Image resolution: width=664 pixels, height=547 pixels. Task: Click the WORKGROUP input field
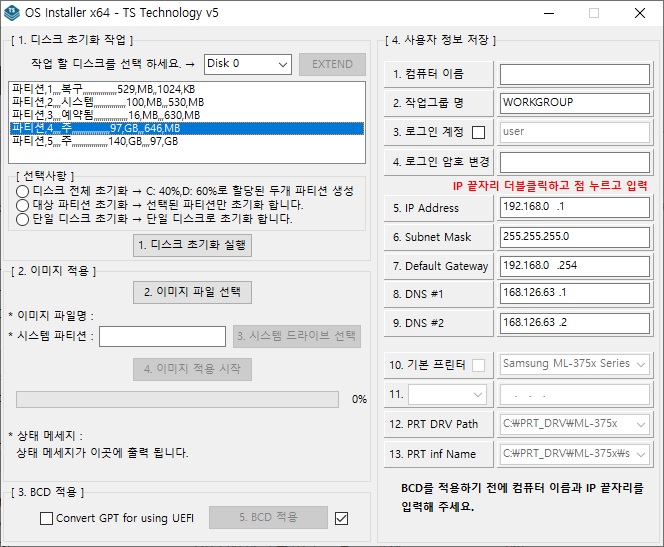pyautogui.click(x=575, y=103)
